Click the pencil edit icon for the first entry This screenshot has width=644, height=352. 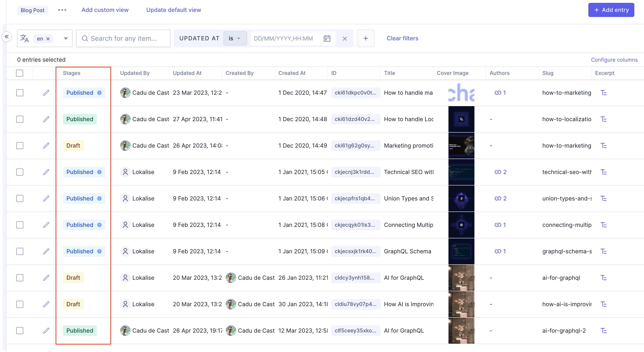pyautogui.click(x=46, y=93)
